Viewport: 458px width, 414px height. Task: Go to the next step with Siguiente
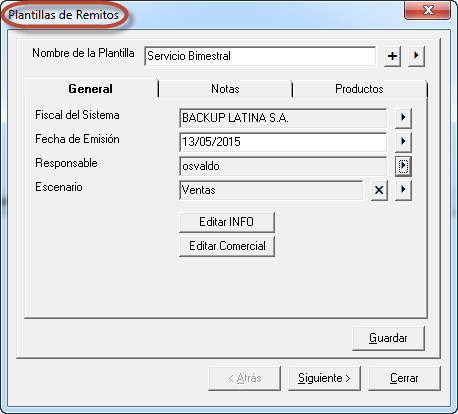[x=324, y=378]
